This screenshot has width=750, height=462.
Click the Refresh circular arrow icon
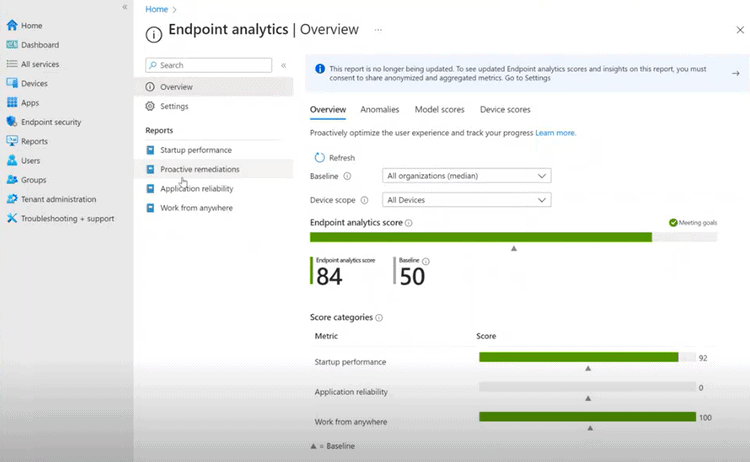coord(319,157)
